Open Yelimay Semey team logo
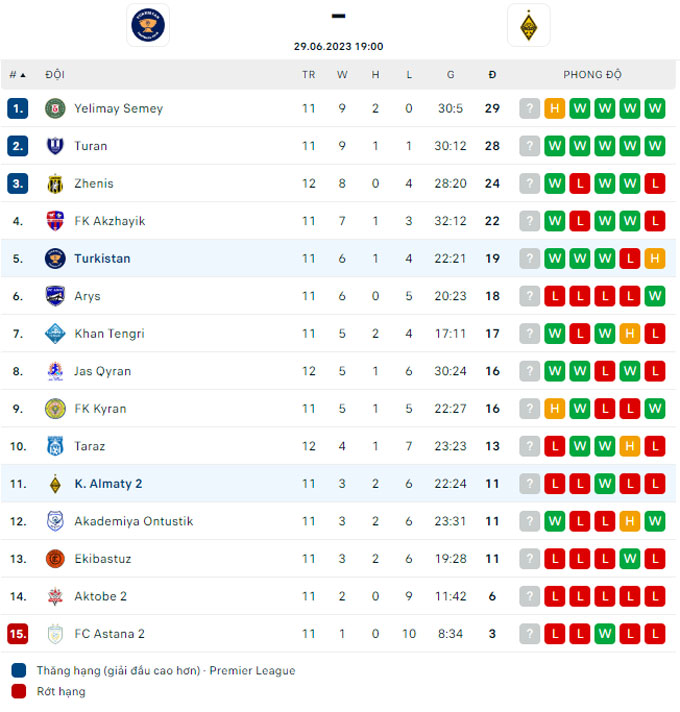 tap(55, 109)
